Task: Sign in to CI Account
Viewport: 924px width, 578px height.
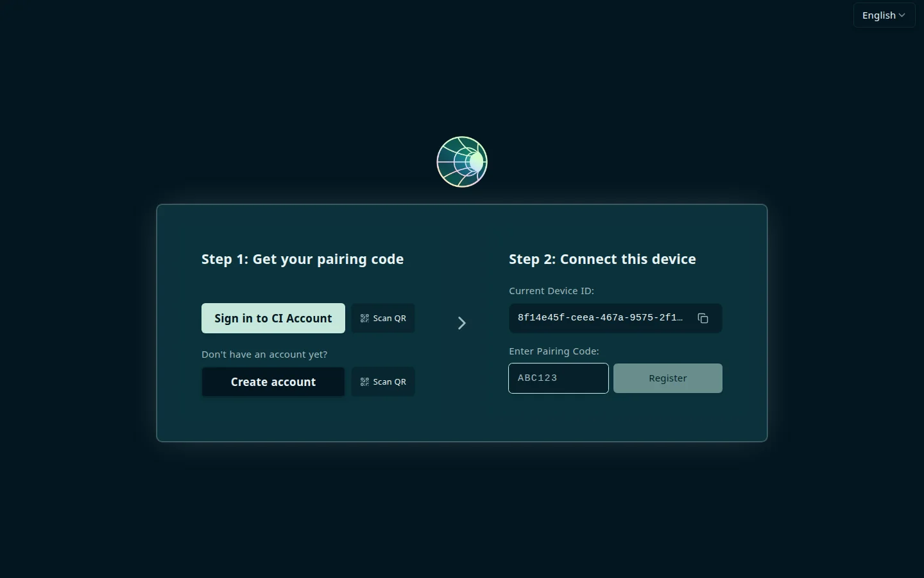Action: 273,319
